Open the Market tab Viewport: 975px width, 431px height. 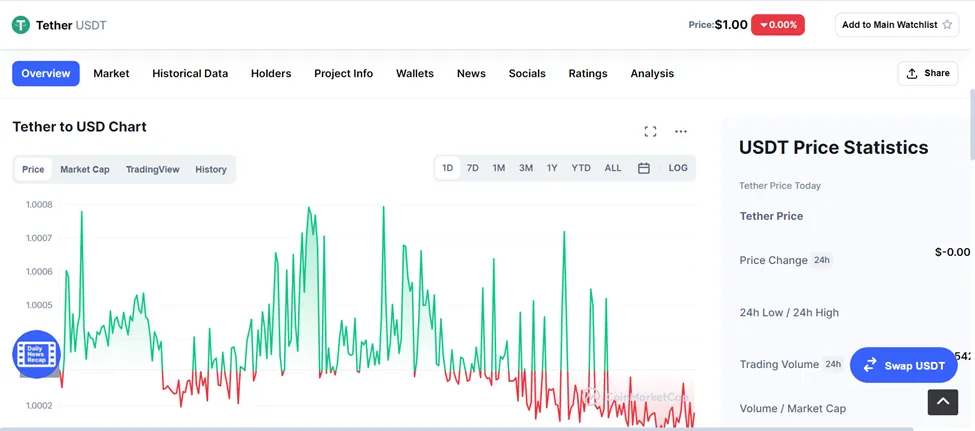pos(111,73)
